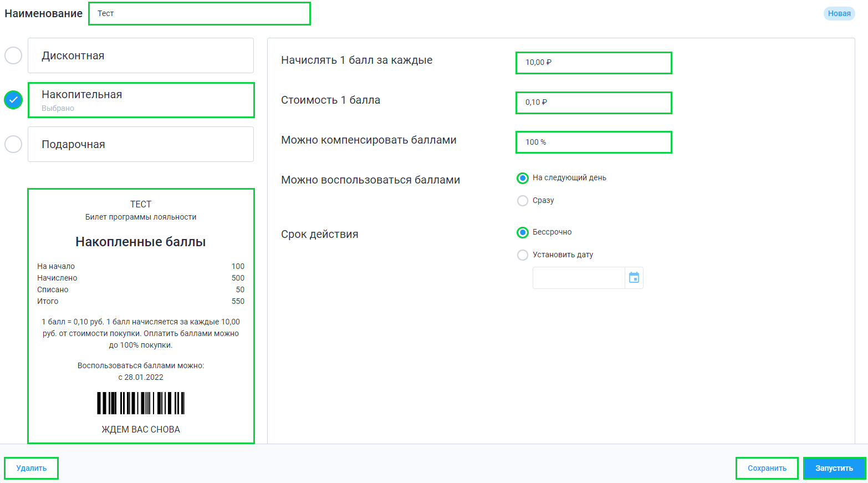Click the Наименование field with 'Тест'
Viewport: 868px width, 483px height.
(x=200, y=13)
